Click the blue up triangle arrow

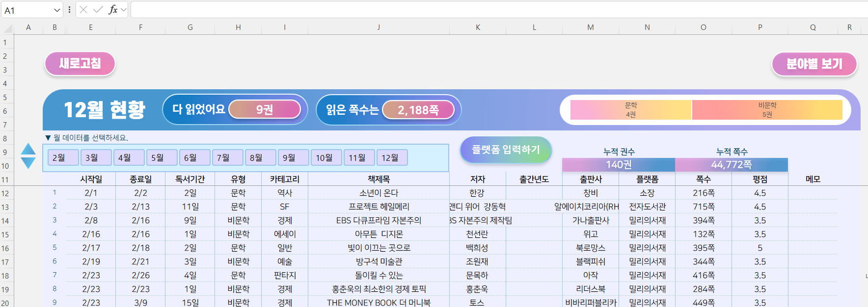28,150
